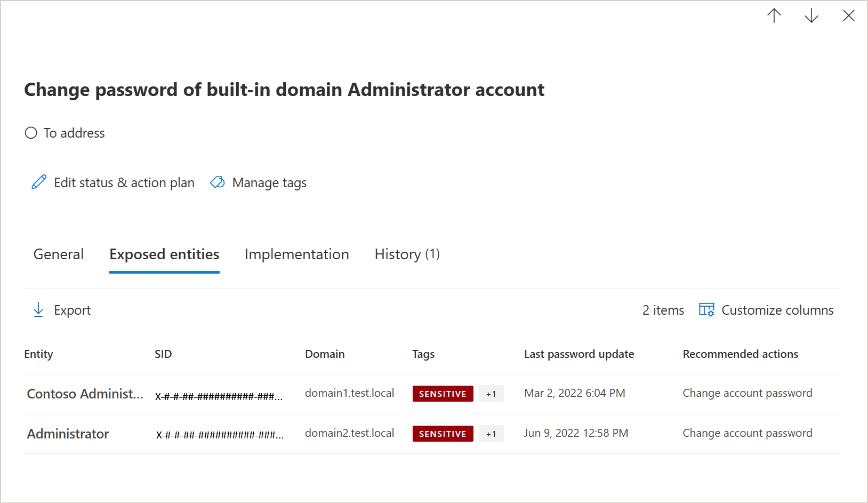
Task: Sort by the Entity column header
Action: [x=38, y=354]
